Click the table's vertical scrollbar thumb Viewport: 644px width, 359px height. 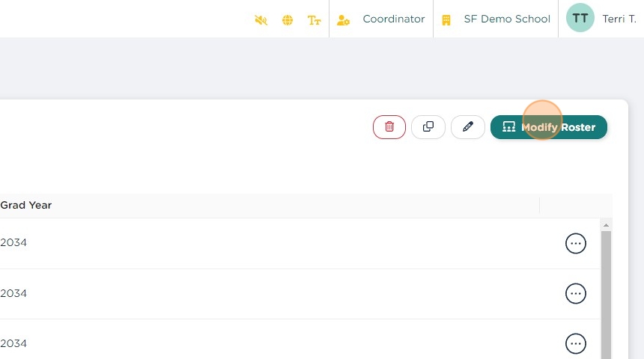pos(606,295)
